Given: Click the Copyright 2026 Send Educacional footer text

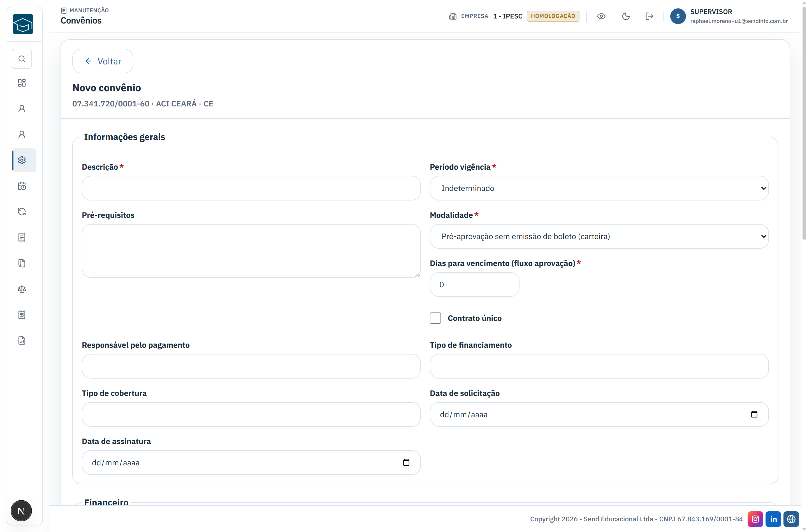Looking at the screenshot, I should click(x=636, y=519).
